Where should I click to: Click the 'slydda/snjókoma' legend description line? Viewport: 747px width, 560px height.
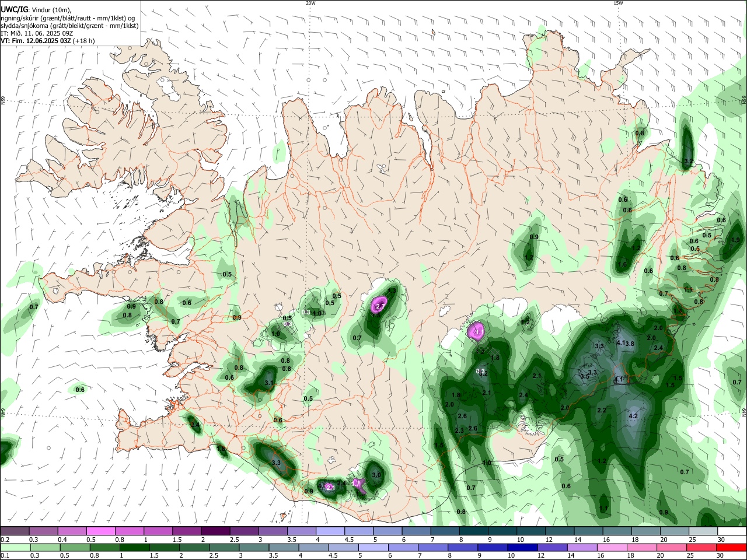pyautogui.click(x=69, y=26)
